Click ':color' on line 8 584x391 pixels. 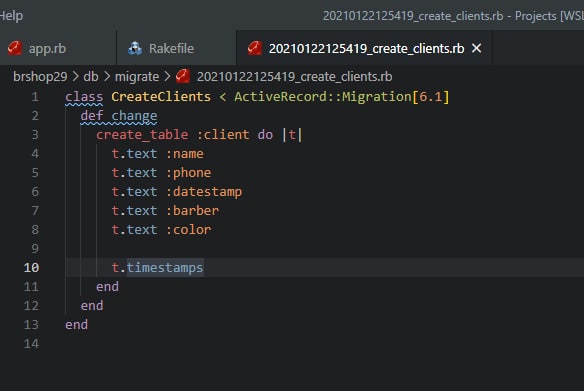[188, 230]
